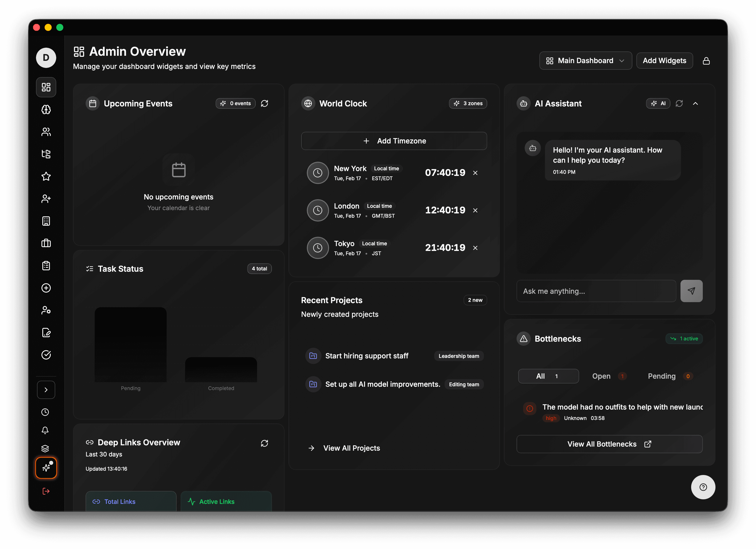Open the brain icon in sidebar
This screenshot has height=549, width=756.
[x=46, y=110]
